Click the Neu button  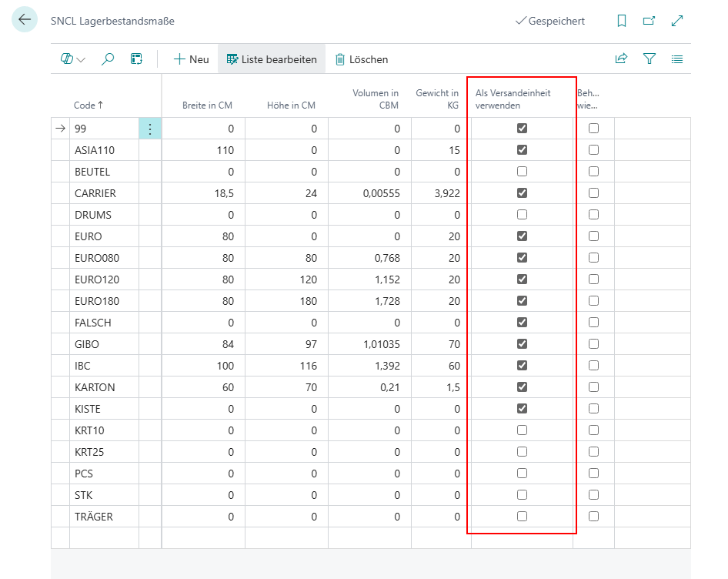191,59
